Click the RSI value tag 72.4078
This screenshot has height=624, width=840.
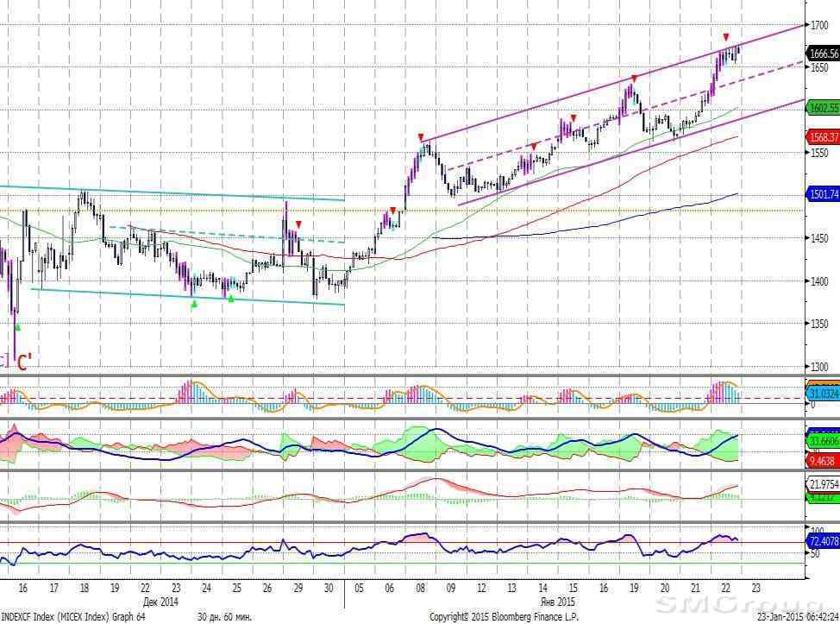click(x=824, y=541)
